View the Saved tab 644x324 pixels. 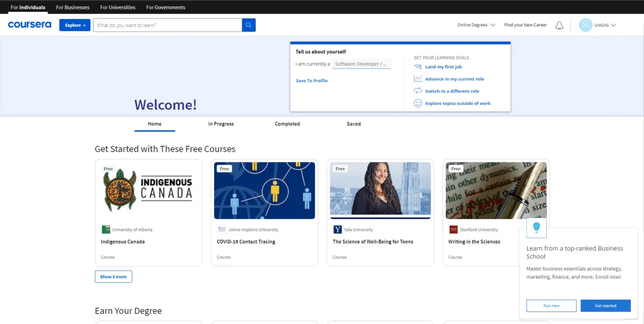pyautogui.click(x=354, y=124)
